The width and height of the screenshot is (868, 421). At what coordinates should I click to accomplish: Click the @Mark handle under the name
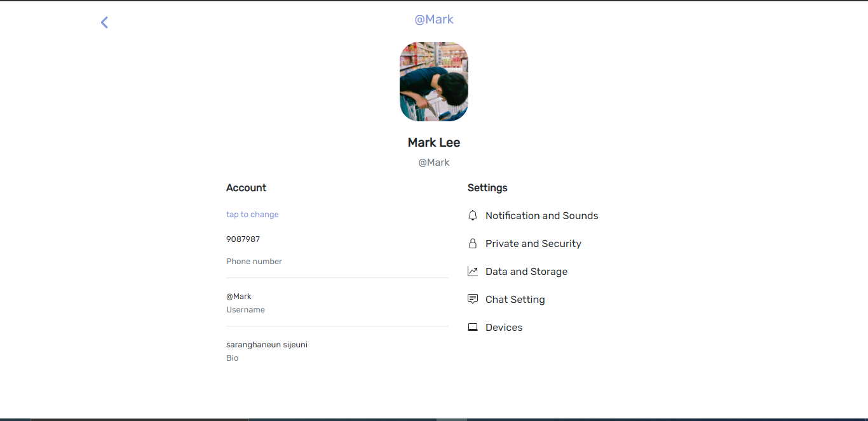point(434,162)
